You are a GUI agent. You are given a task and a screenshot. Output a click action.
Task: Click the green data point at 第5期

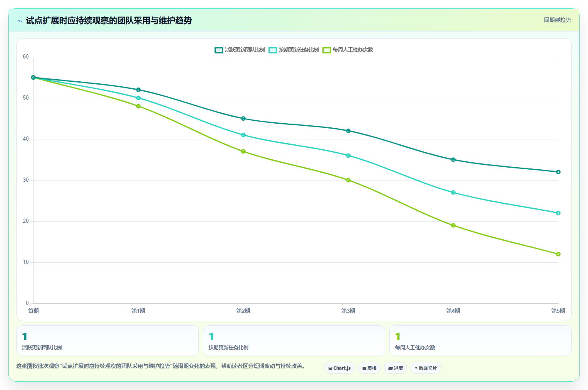pos(559,254)
